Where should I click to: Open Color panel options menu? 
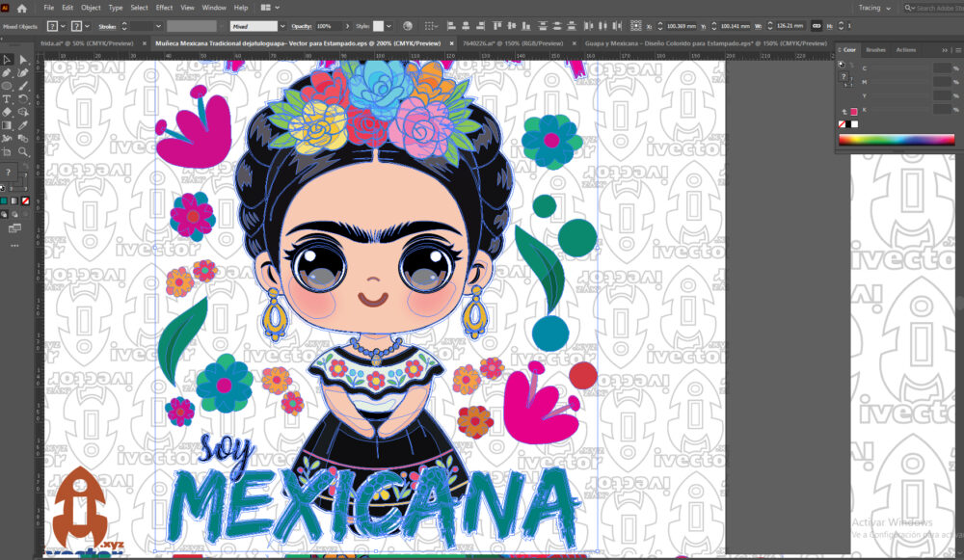coord(957,50)
